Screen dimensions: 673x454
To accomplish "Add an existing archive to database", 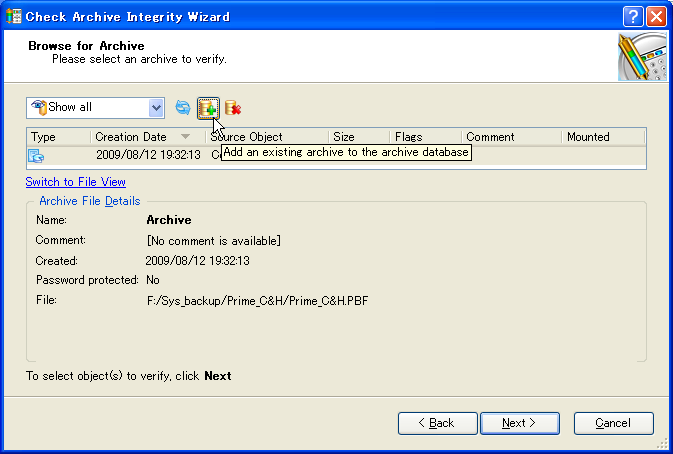I will point(208,108).
